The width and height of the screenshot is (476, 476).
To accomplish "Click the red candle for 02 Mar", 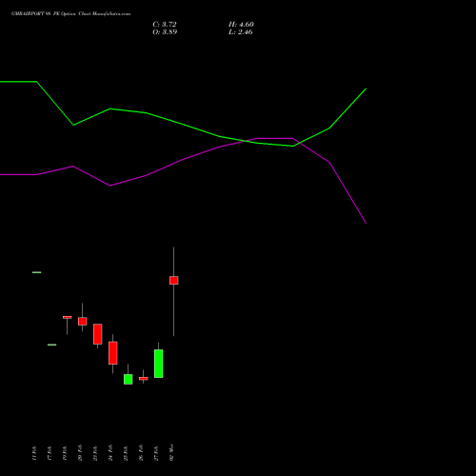I will [x=173, y=280].
